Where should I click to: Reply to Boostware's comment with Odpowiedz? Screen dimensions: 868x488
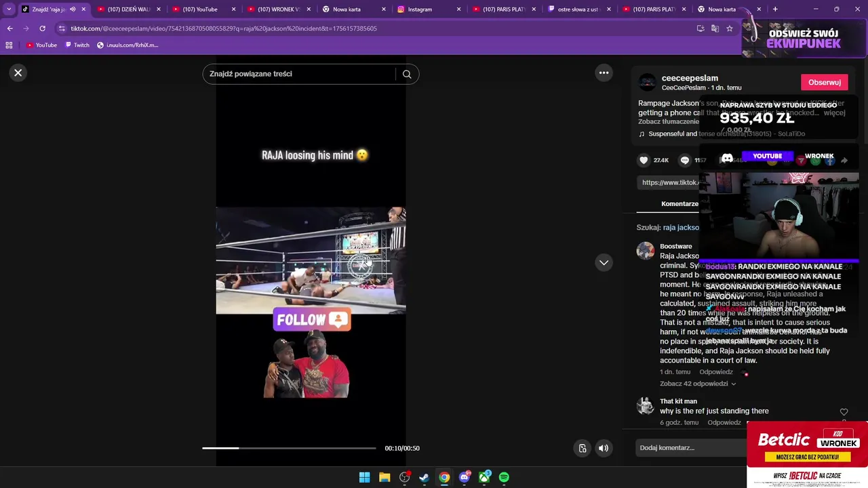point(716,371)
